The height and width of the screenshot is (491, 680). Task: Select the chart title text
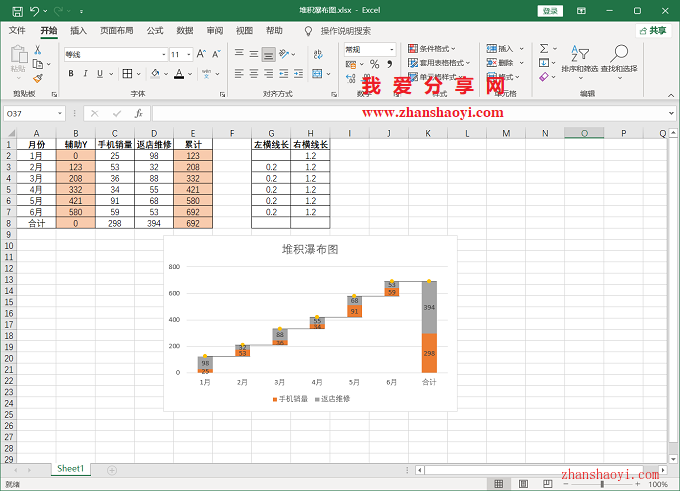tap(310, 250)
